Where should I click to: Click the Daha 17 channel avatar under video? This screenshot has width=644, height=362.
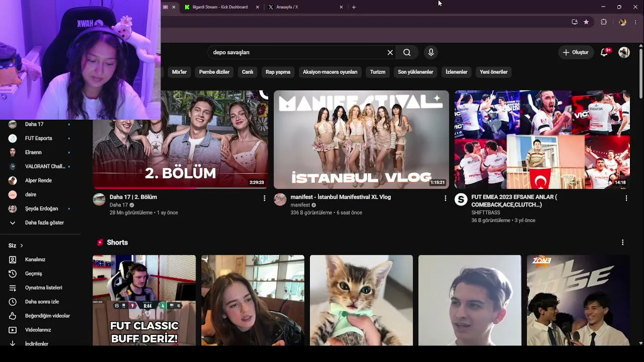99,199
